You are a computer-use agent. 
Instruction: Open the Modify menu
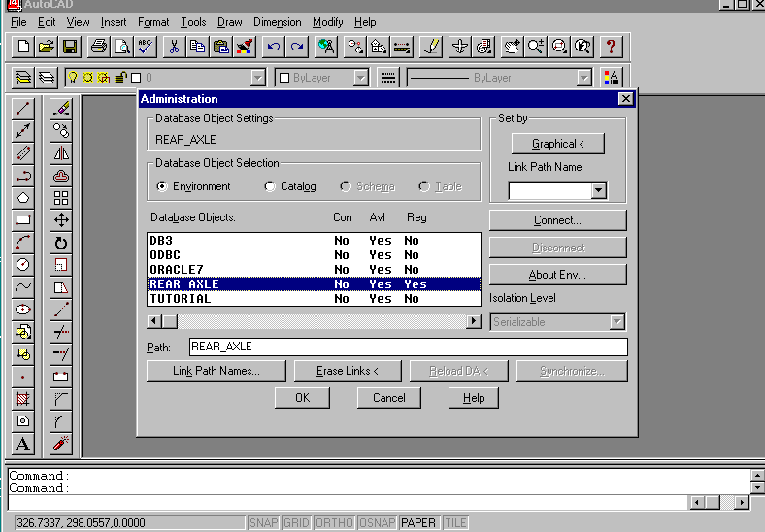328,22
